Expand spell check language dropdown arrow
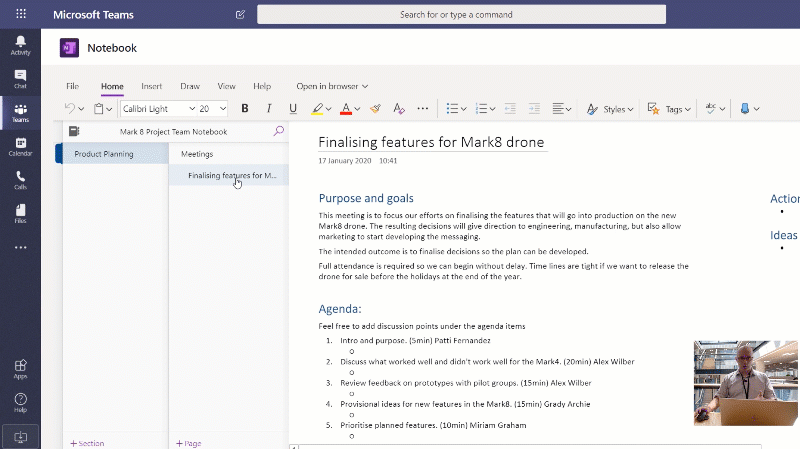800x449 pixels. click(x=722, y=109)
